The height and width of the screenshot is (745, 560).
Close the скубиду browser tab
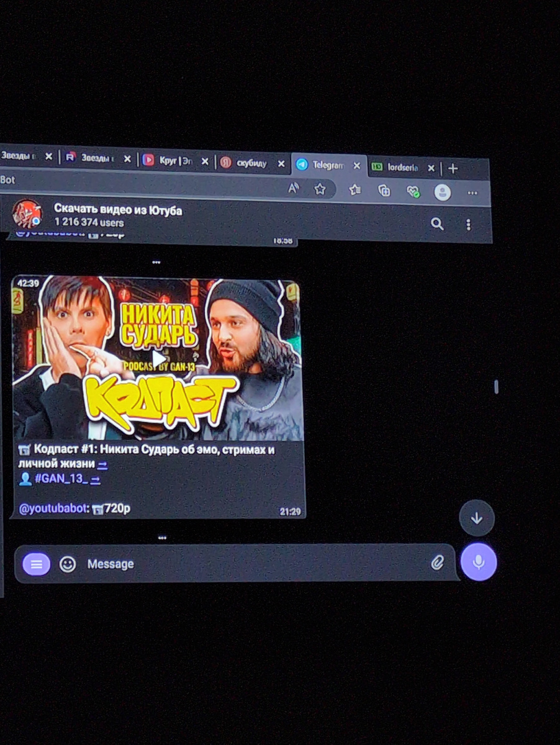click(281, 164)
